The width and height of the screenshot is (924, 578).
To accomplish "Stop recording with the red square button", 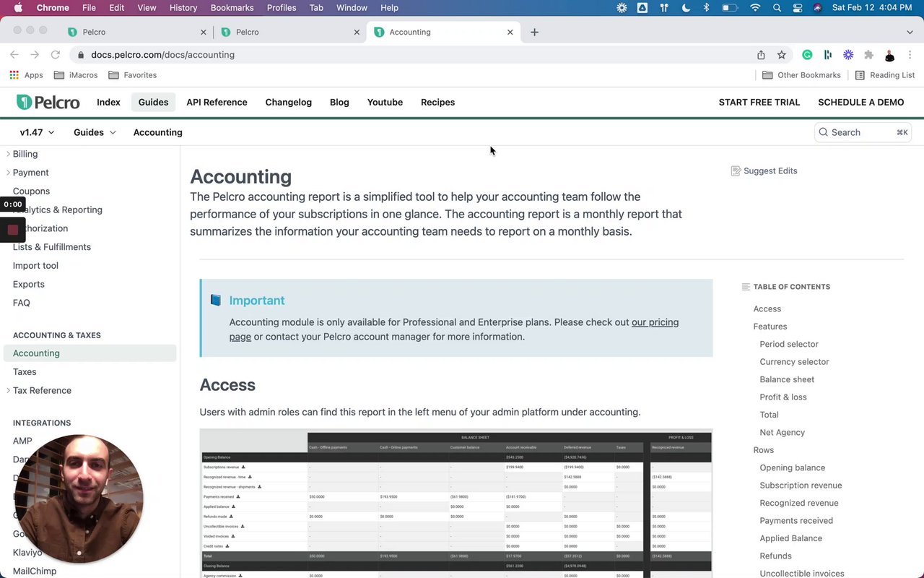I will pyautogui.click(x=12, y=230).
